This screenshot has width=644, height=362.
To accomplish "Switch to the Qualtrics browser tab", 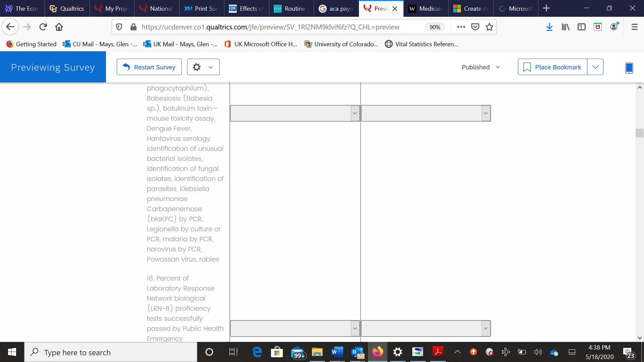I will coord(67,8).
